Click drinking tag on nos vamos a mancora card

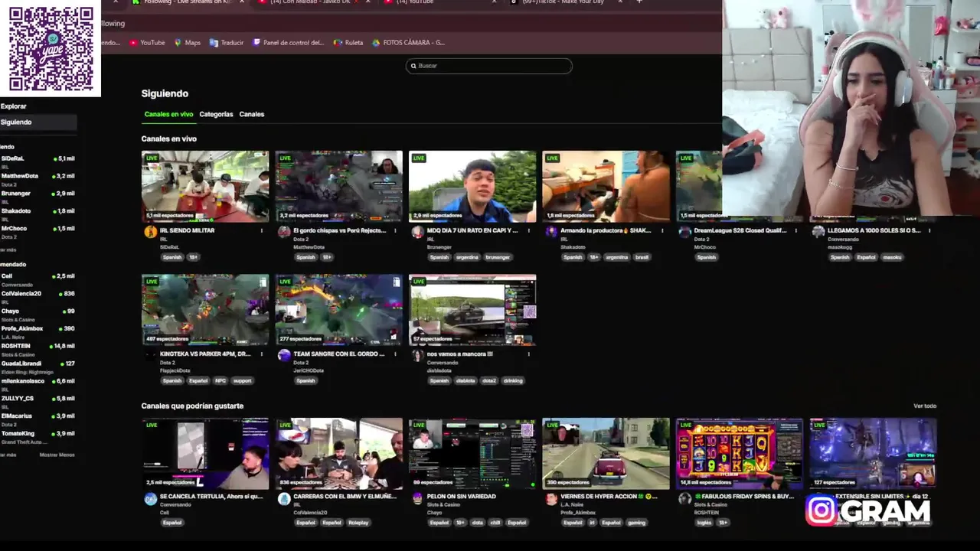point(513,380)
